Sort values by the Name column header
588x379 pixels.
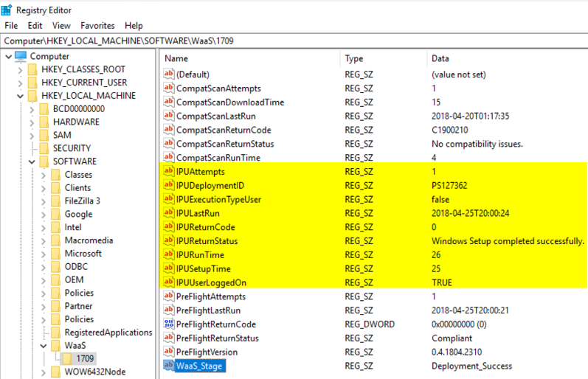(x=251, y=58)
